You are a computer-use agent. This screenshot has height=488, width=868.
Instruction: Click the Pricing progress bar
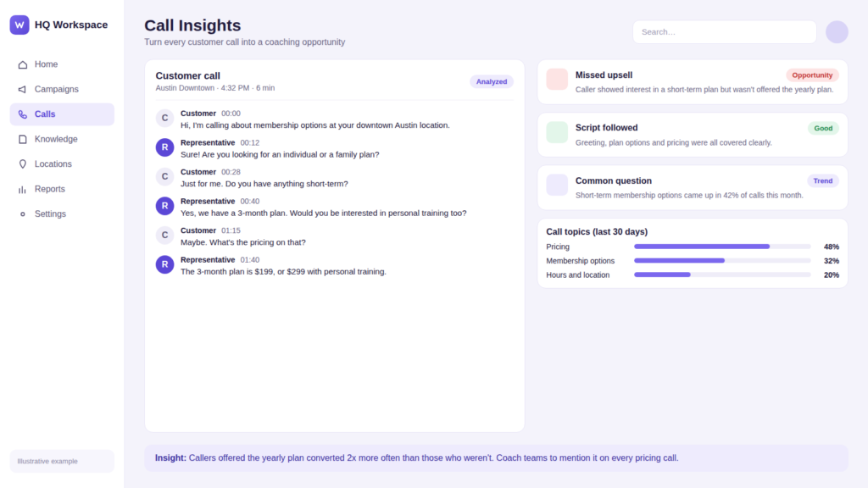(x=722, y=247)
